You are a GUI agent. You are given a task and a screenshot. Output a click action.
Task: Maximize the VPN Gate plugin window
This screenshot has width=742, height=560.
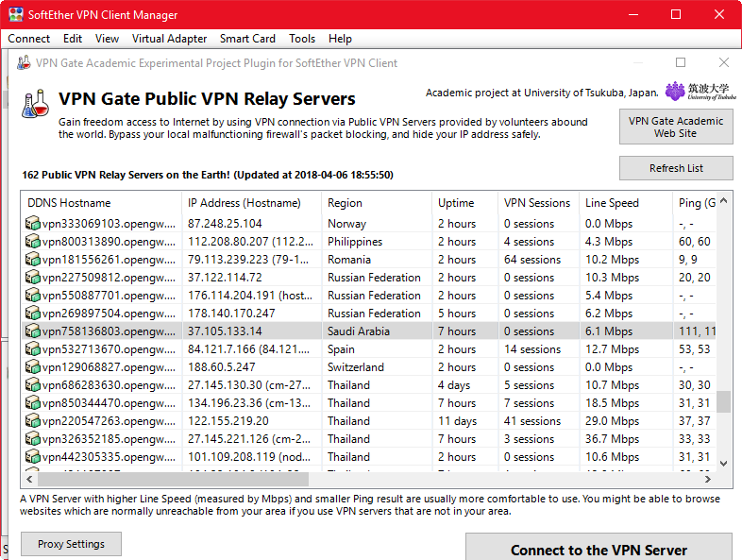[x=681, y=62]
